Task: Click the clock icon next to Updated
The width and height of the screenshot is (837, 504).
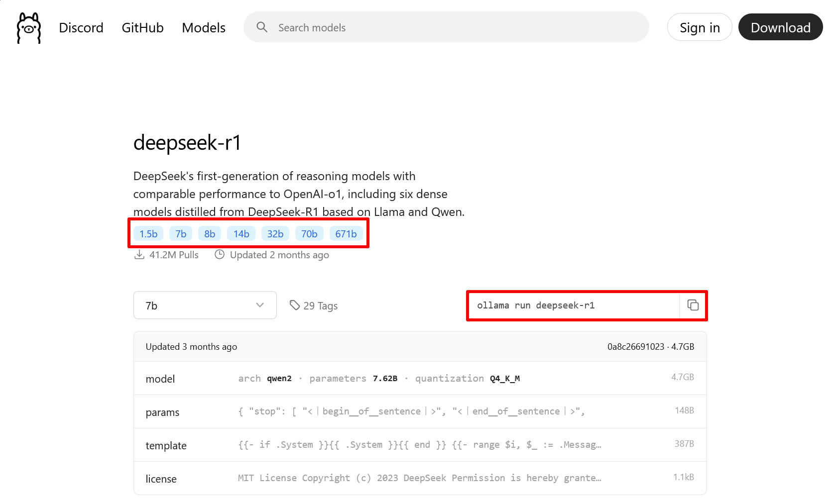Action: [220, 255]
